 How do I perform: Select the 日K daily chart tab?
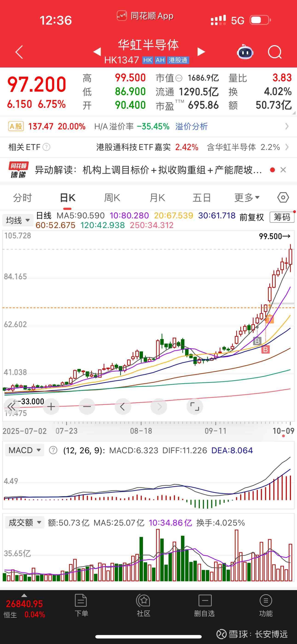pyautogui.click(x=67, y=198)
